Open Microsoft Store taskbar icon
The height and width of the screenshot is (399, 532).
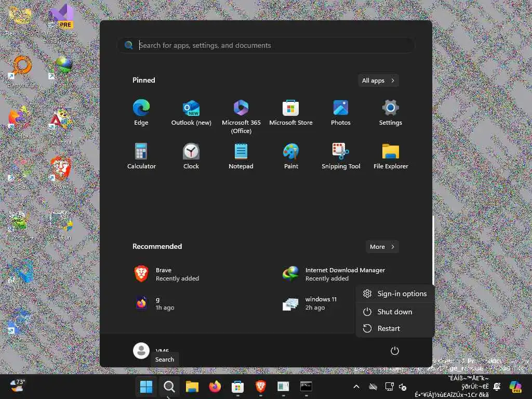pyautogui.click(x=237, y=387)
